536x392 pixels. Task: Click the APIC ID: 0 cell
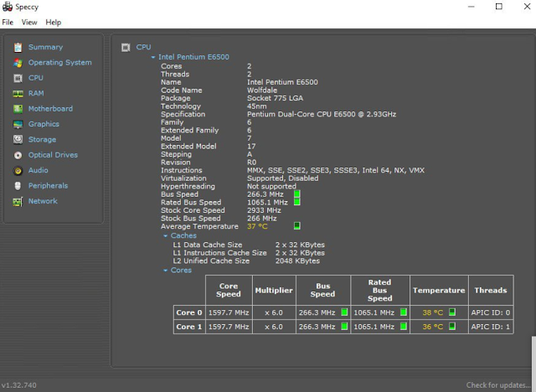click(491, 312)
